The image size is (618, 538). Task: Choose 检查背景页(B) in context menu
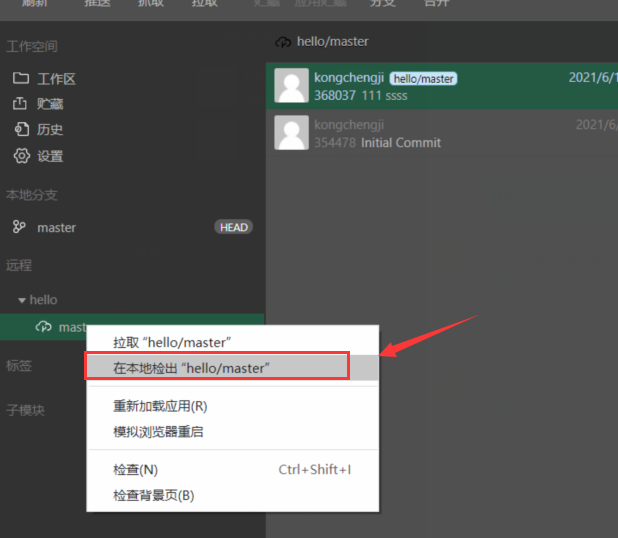(x=233, y=495)
